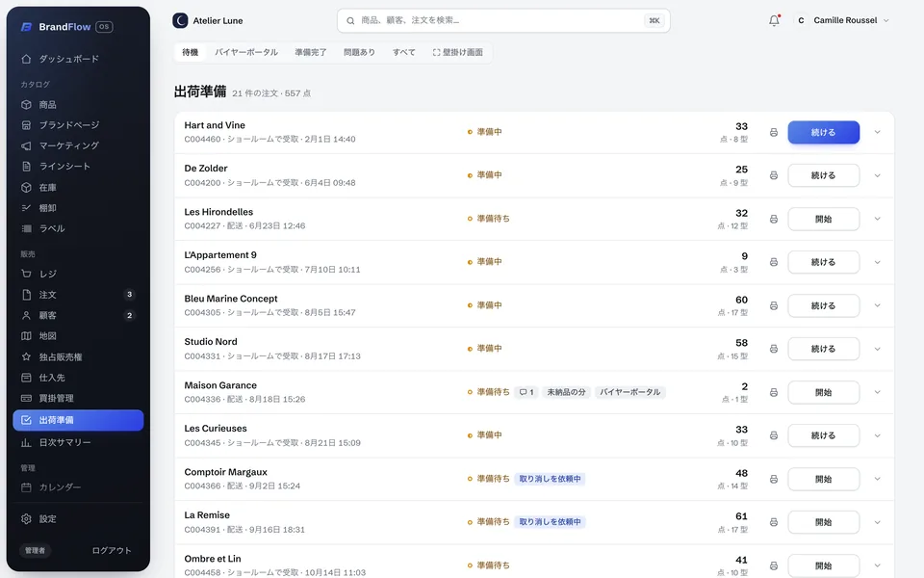Viewport: 924px width, 578px height.
Task: Focus the 商品、顧客、注文を検索 field
Action: coord(503,20)
